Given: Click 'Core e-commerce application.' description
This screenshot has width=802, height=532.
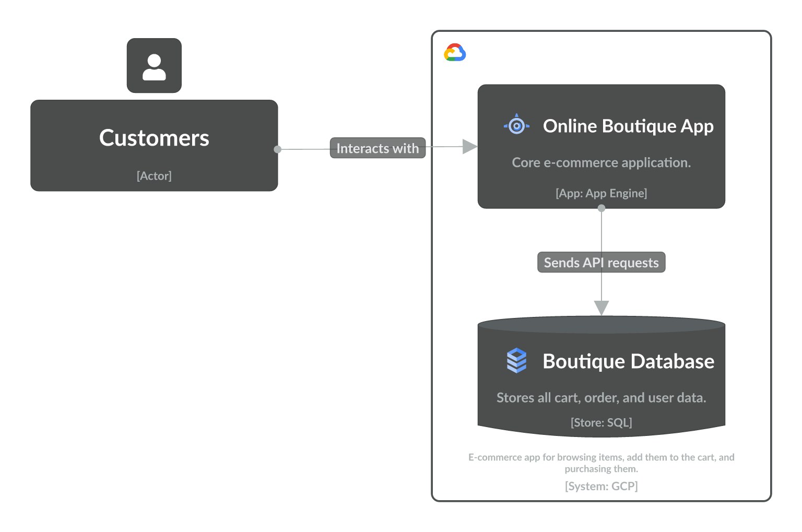Looking at the screenshot, I should [601, 162].
